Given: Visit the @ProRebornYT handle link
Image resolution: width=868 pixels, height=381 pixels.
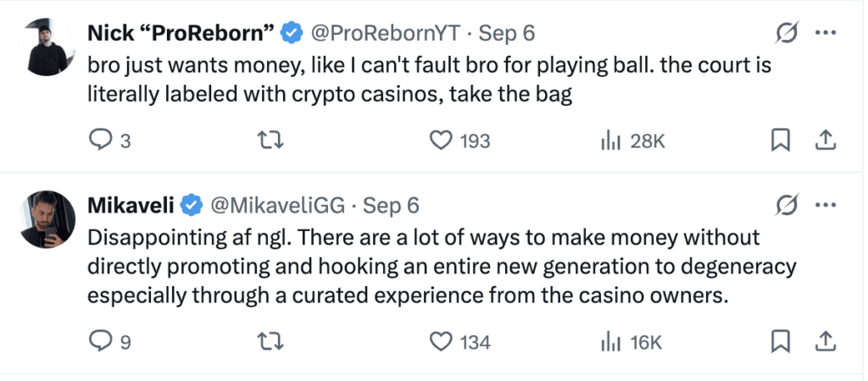Looking at the screenshot, I should tap(385, 34).
